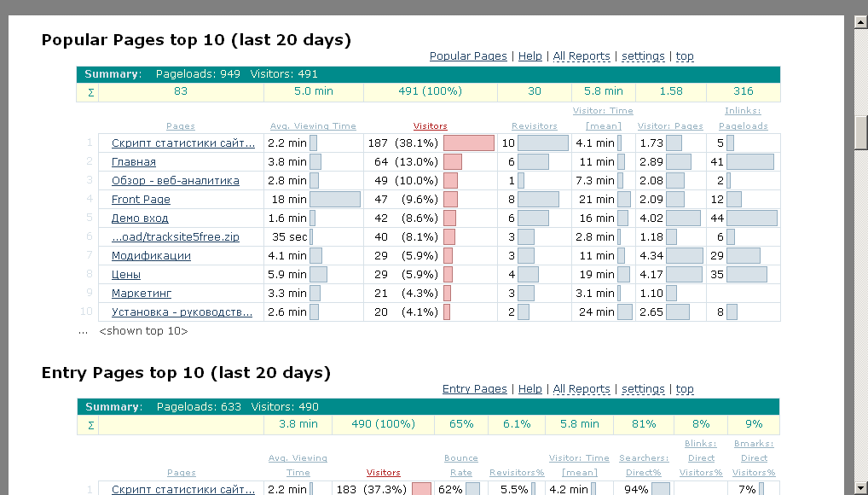Sort Popular Pages by Avg. Viewing Time

point(313,126)
